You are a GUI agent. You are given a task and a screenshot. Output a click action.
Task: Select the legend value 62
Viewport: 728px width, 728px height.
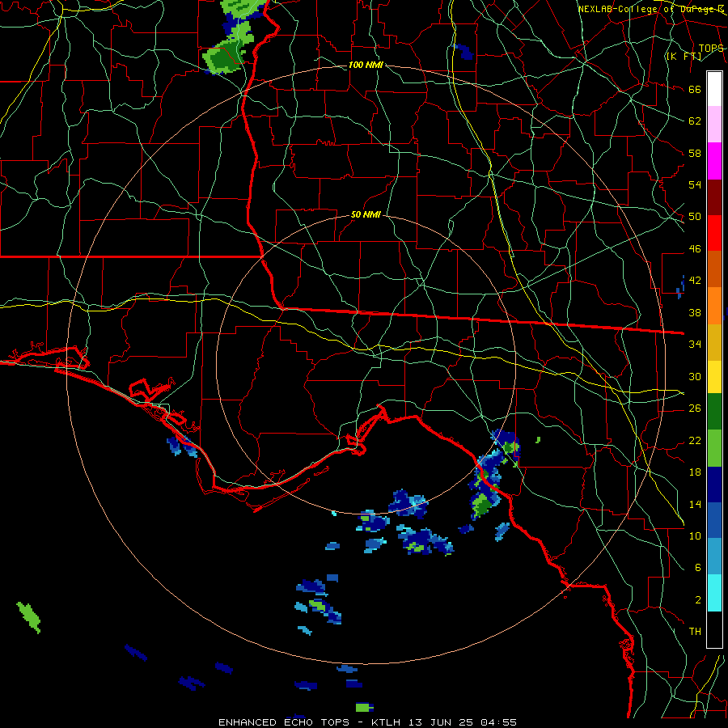(x=695, y=121)
